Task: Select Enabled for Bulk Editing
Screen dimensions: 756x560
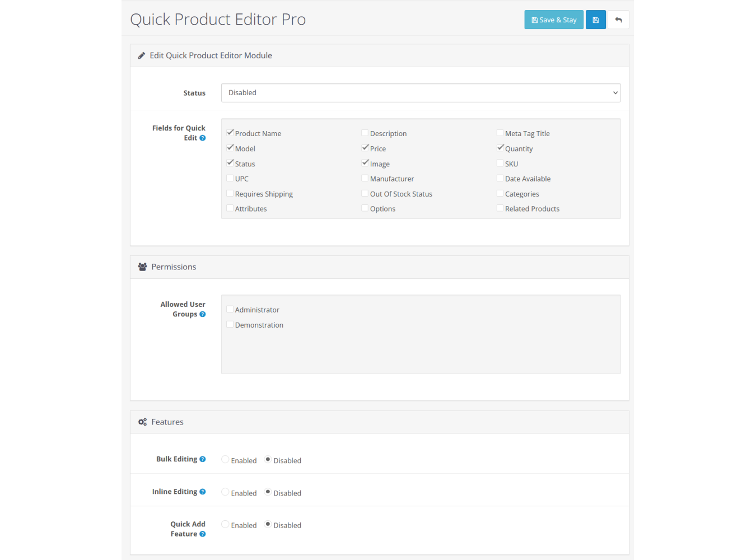Action: point(225,460)
